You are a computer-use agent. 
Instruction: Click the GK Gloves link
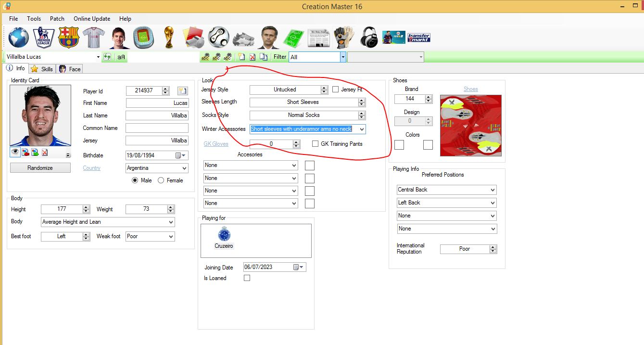216,144
